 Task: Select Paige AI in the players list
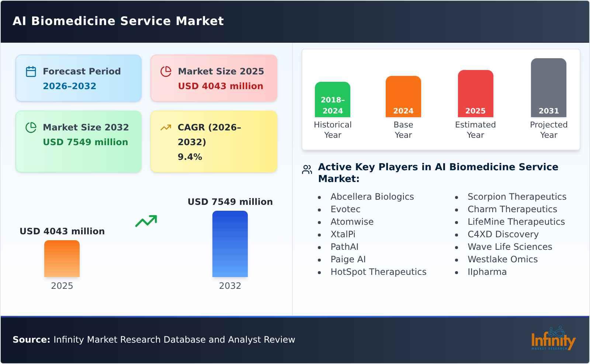coord(348,259)
